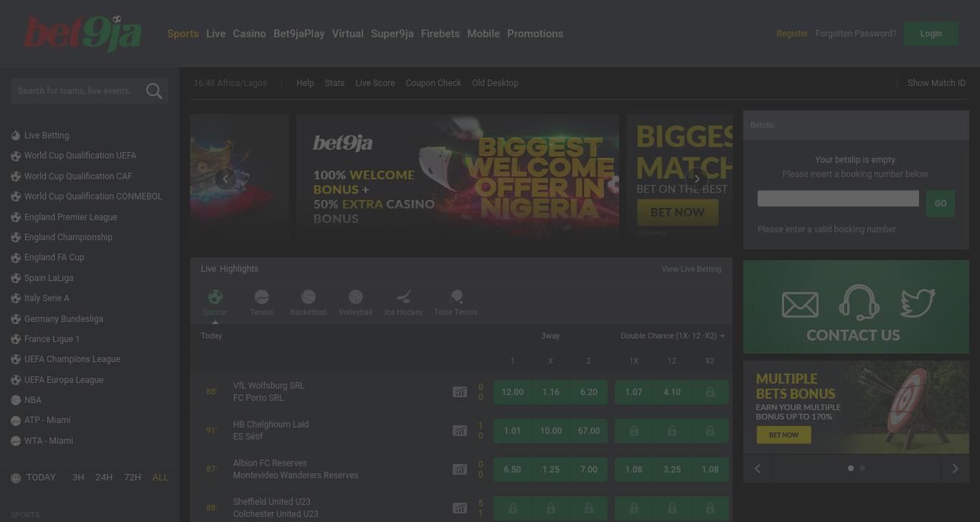980x522 pixels.
Task: Go to previous banner slide
Action: (225, 179)
